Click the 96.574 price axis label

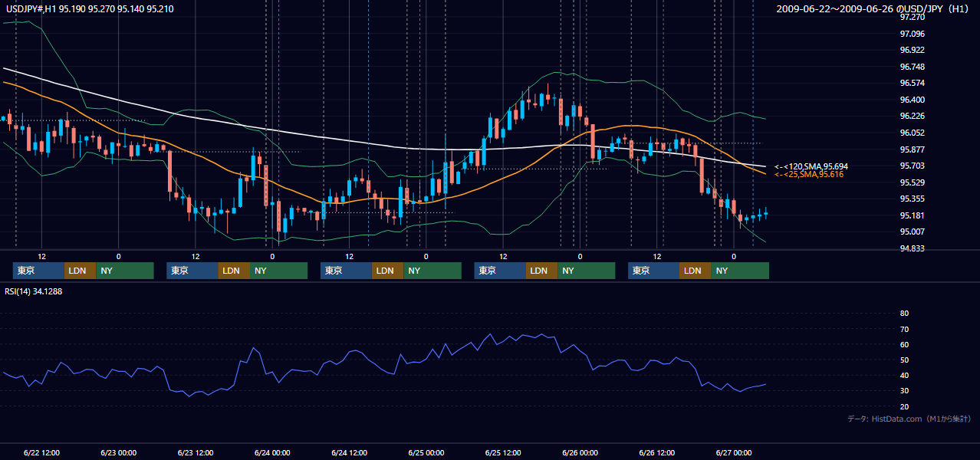[x=912, y=83]
